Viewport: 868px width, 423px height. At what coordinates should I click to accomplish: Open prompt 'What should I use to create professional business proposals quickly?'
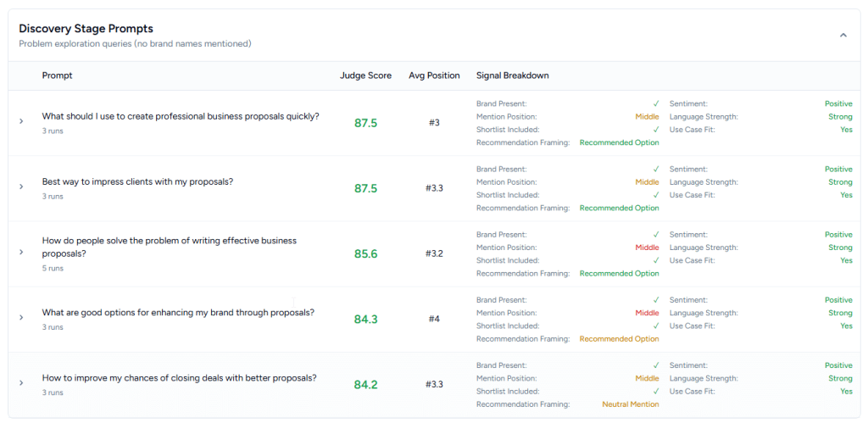[181, 116]
